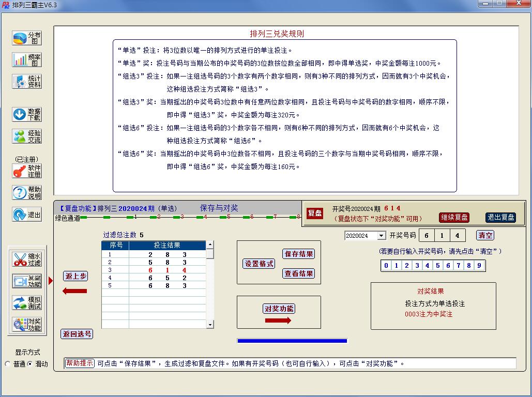
Task: Expand the 2020024 period dropdown
Action: tap(382, 236)
